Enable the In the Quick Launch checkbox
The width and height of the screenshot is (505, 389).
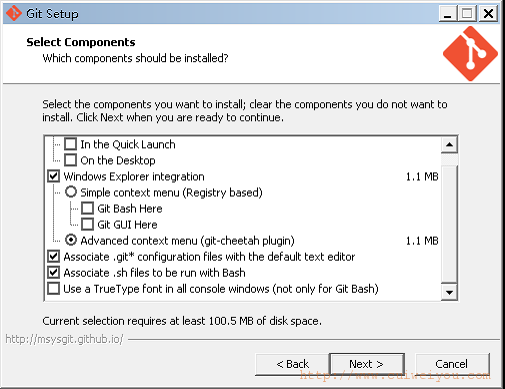pos(70,144)
